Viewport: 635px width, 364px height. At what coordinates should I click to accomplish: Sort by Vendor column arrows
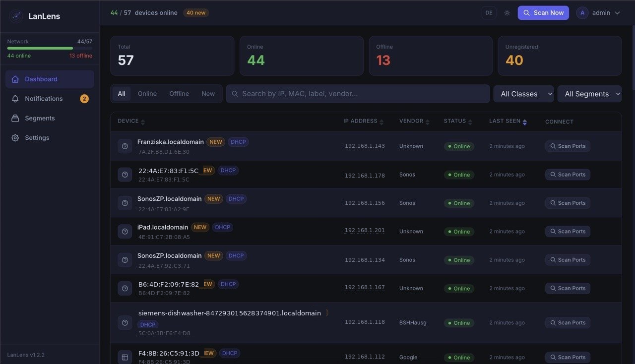click(428, 121)
